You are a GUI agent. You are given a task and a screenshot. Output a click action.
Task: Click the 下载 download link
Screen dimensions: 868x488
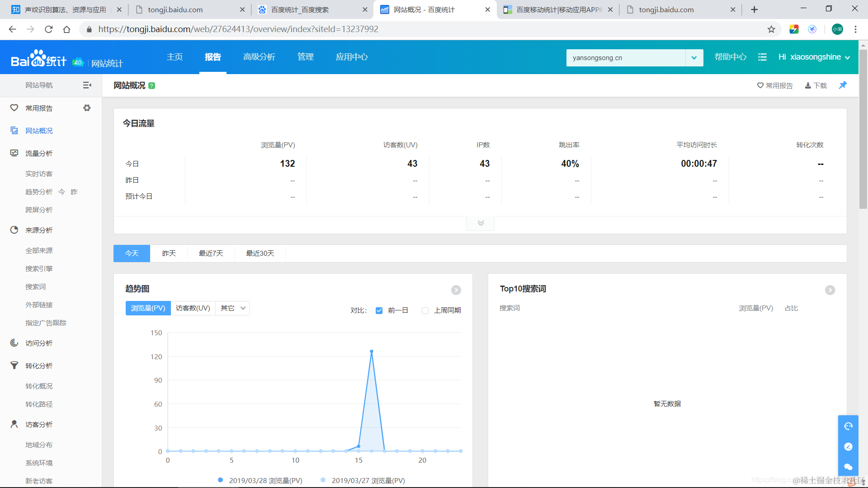click(816, 86)
